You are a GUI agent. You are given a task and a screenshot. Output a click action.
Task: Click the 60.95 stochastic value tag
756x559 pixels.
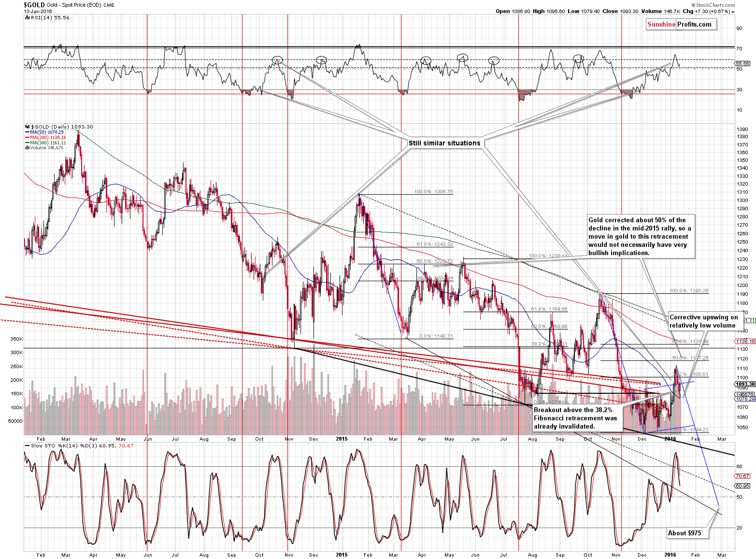(742, 486)
